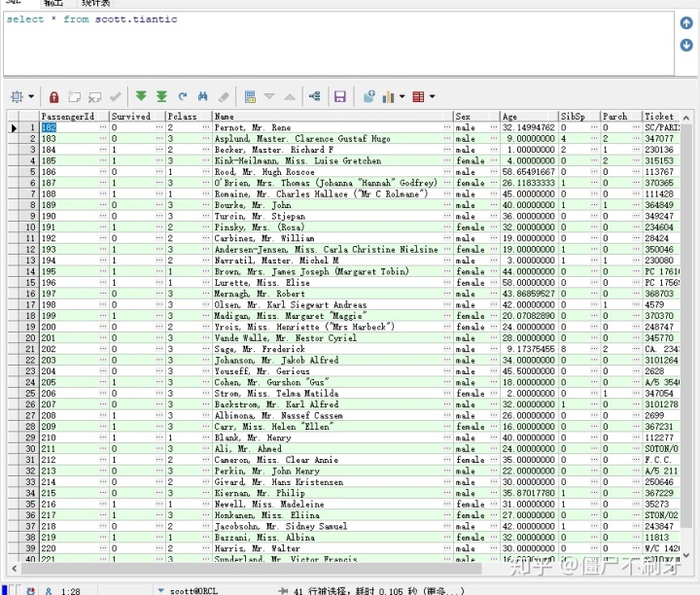Screen dimensions: 700x595
Task: Open ellipsis button in Parch cell of row 20
Action: 636,338
